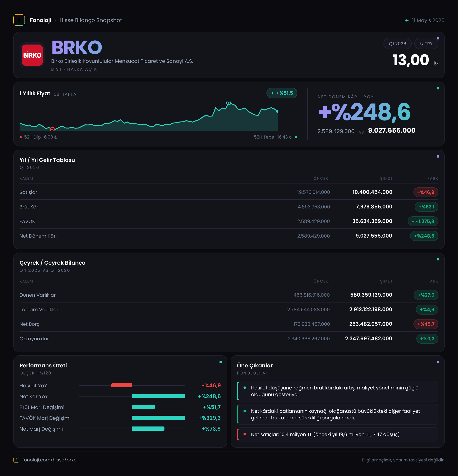This screenshot has height=476, width=458.
Task: Click the Satışlar −%46,9 change badge
Action: [x=426, y=192]
